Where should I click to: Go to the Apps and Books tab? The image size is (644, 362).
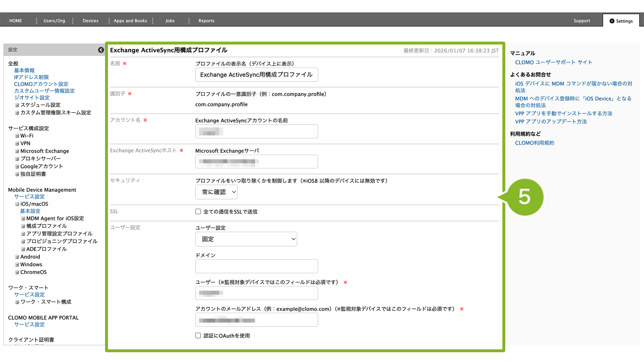pyautogui.click(x=130, y=21)
